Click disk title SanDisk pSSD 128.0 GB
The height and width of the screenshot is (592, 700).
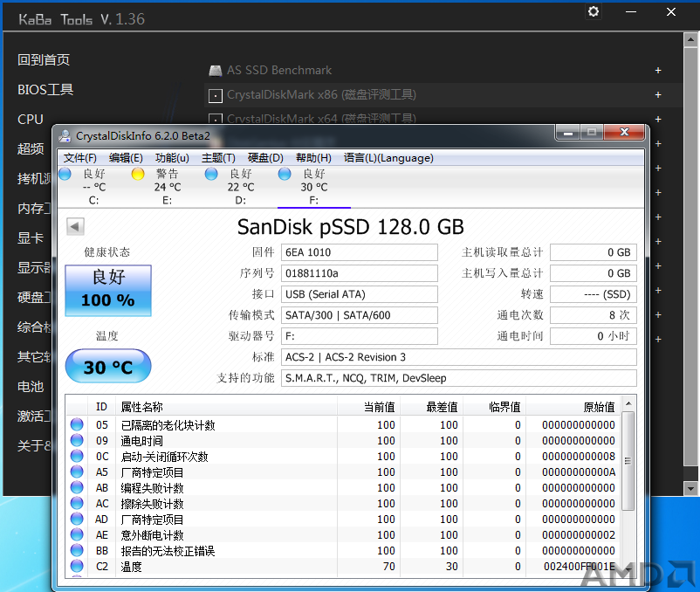coord(351,227)
